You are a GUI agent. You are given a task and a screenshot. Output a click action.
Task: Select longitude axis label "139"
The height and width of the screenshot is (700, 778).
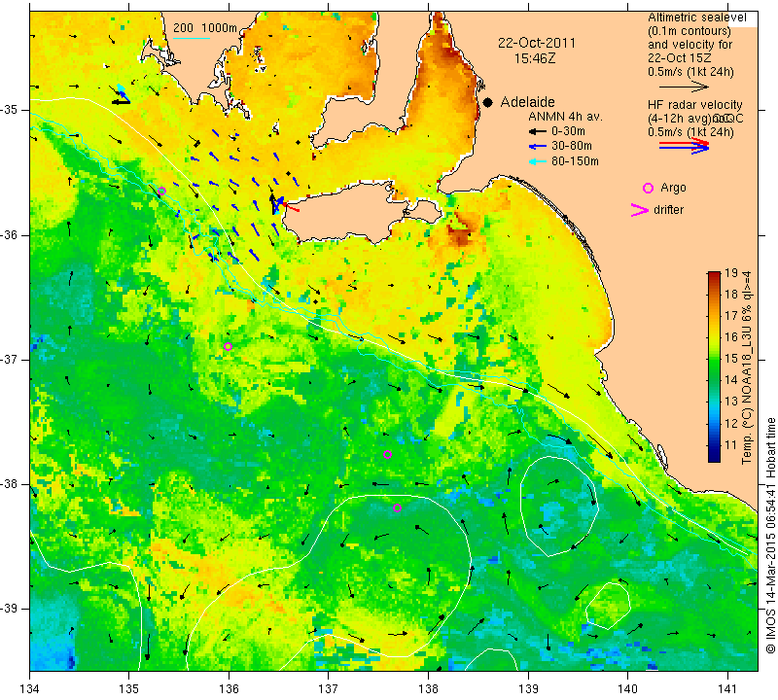pos(528,689)
